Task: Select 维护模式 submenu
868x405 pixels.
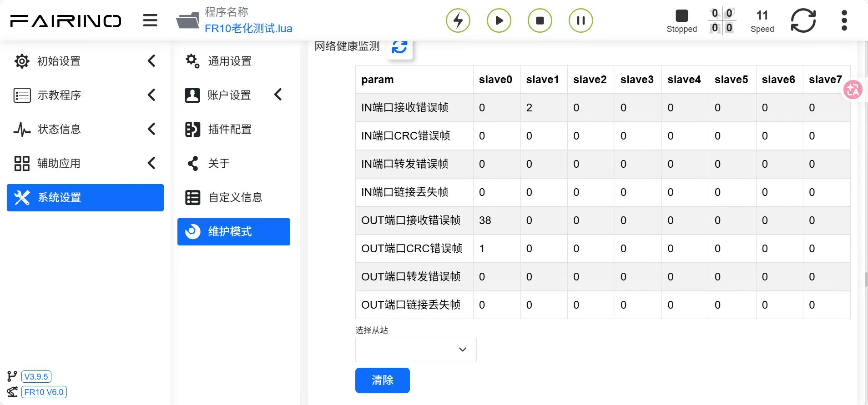Action: 234,232
